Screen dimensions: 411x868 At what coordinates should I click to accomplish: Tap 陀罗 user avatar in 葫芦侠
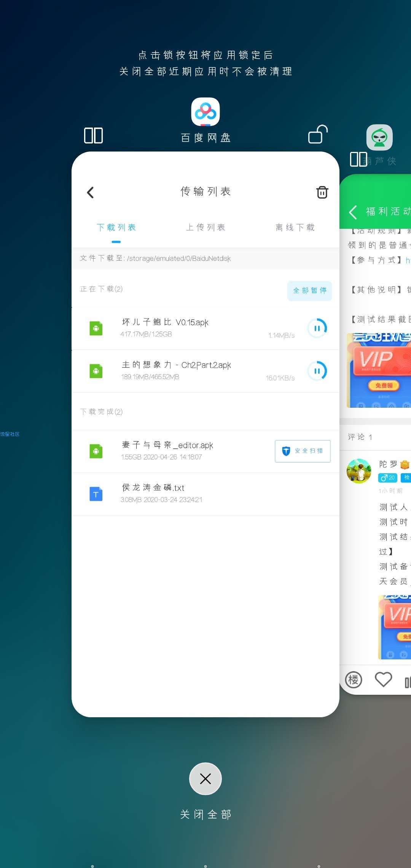[359, 471]
